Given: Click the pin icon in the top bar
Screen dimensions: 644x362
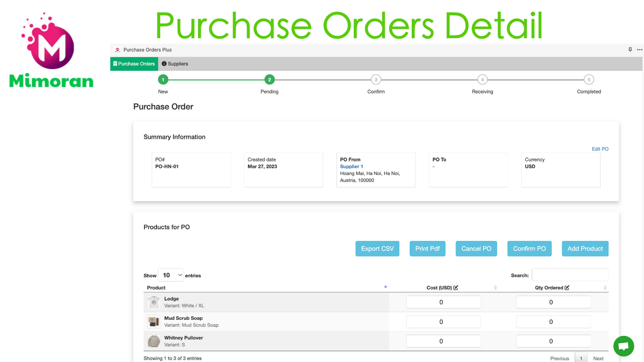Looking at the screenshot, I should (x=630, y=50).
